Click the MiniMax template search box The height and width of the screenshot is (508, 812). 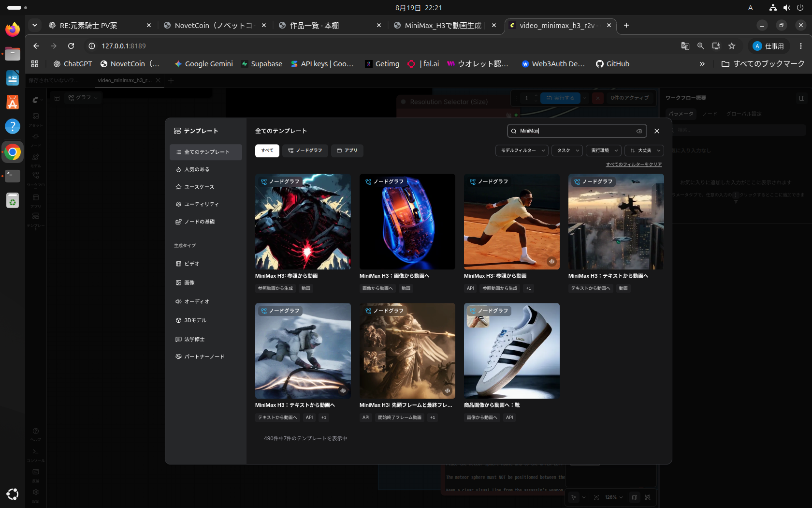tap(577, 131)
